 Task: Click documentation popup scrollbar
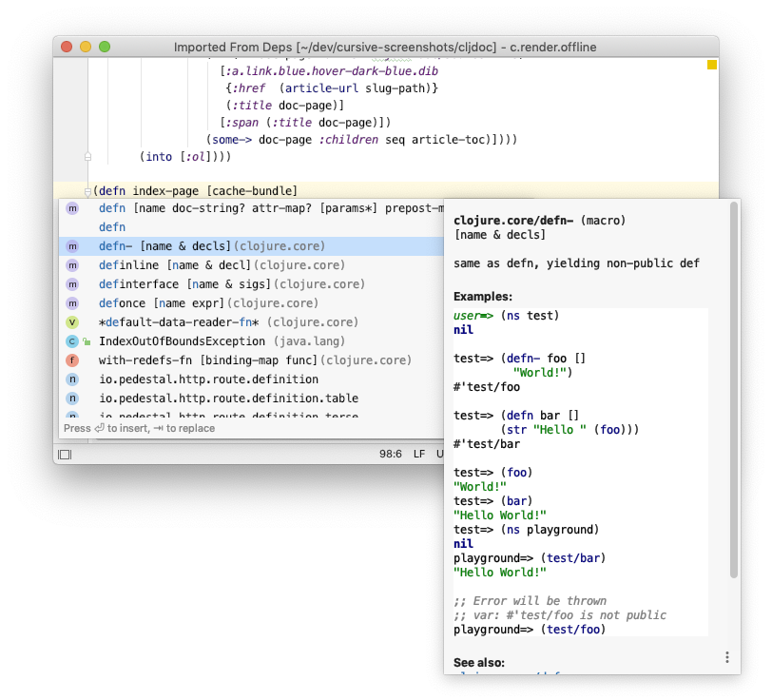[734, 390]
